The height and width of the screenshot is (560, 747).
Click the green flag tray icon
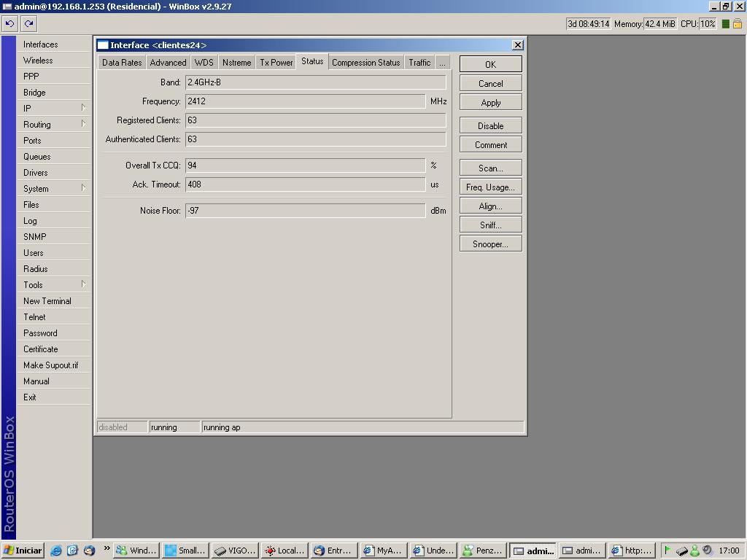coord(667,551)
